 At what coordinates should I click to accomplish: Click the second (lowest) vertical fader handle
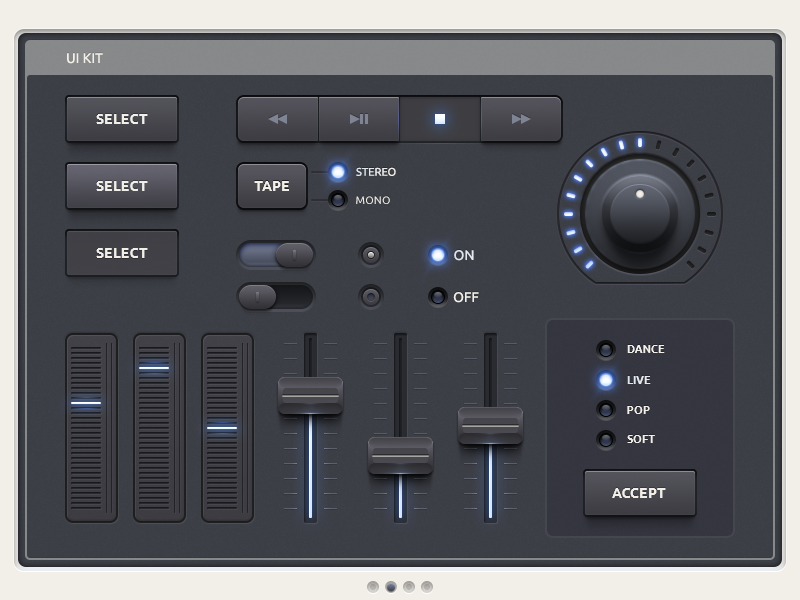401,456
